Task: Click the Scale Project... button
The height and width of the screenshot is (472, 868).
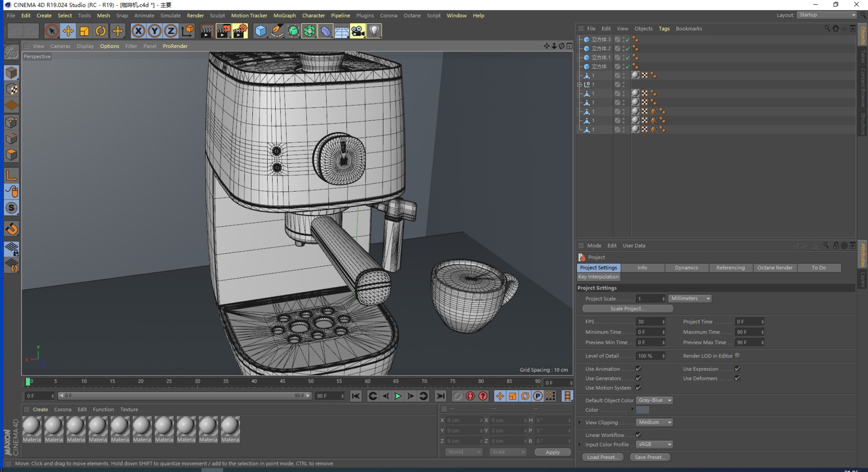Action: pos(627,309)
